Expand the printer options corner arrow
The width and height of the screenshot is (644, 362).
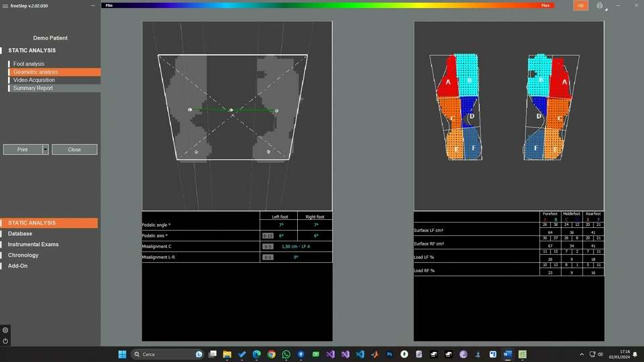[606, 9]
